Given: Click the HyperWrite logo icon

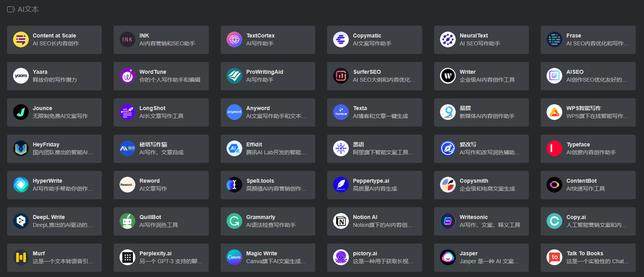Looking at the screenshot, I should [x=21, y=185].
